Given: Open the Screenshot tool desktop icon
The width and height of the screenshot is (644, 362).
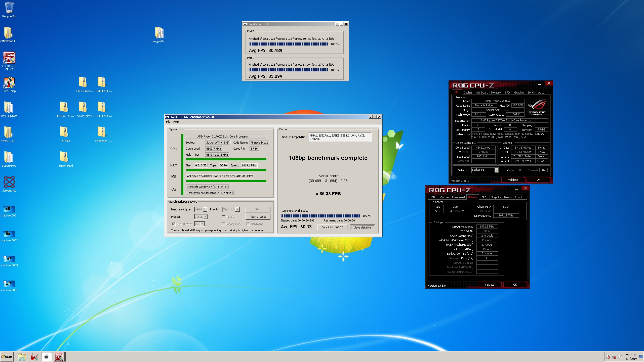Looking at the screenshot, I should point(9,184).
